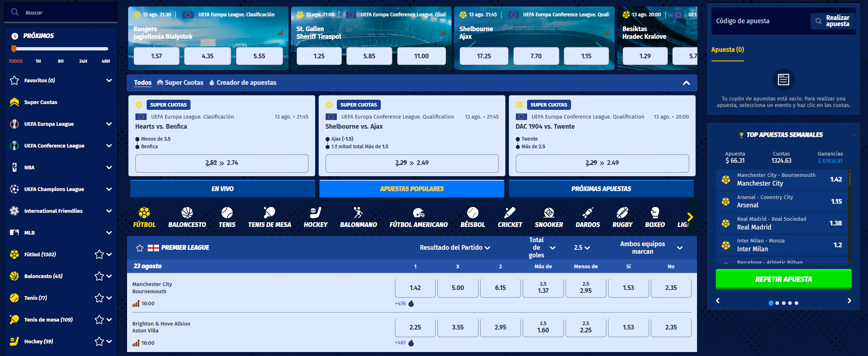The image size is (868, 356).
Task: Select the Béisbol sport icon
Action: [x=473, y=212]
